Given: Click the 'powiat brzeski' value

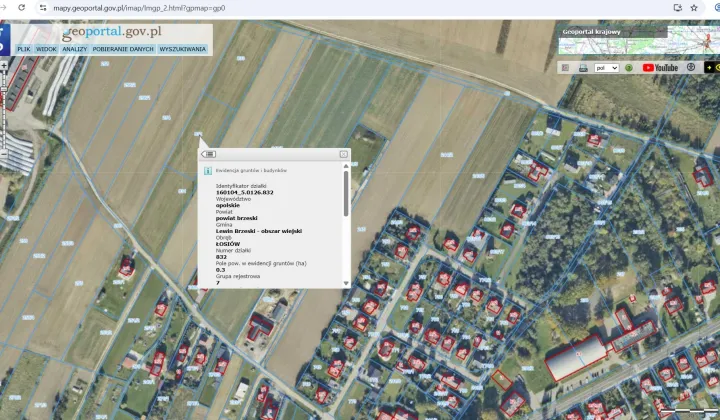Looking at the screenshot, I should (236, 218).
